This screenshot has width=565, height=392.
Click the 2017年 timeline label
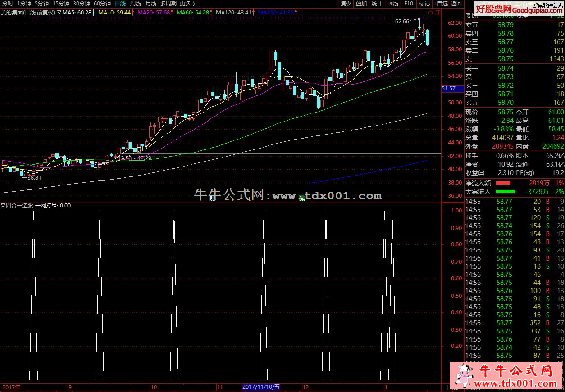[11, 387]
